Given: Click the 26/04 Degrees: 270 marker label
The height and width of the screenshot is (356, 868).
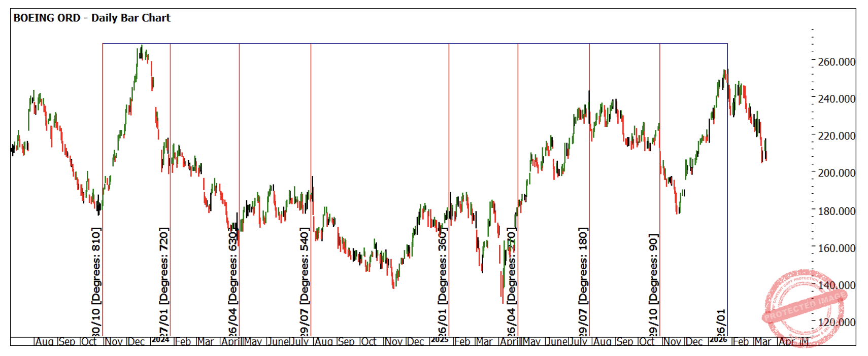Looking at the screenshot, I should (x=512, y=281).
